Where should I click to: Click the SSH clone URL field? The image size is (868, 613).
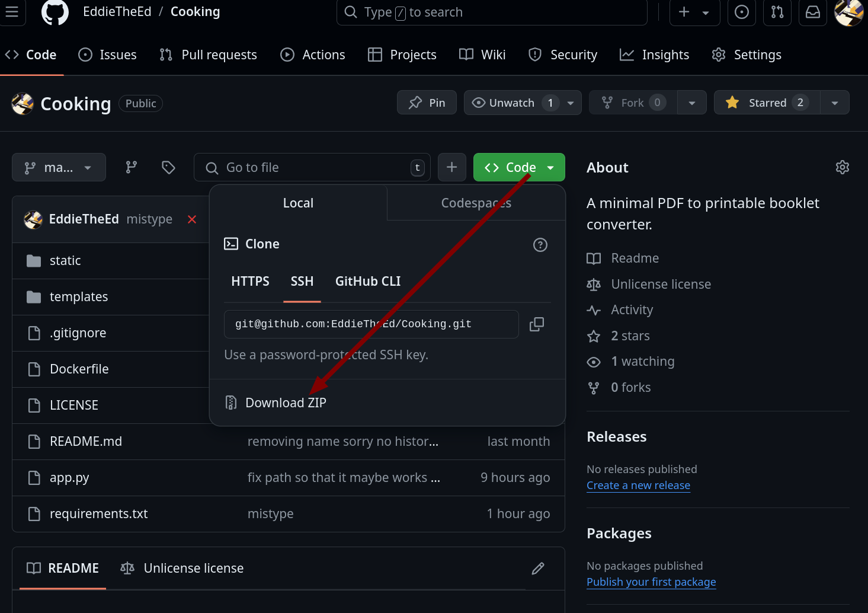[x=371, y=324]
